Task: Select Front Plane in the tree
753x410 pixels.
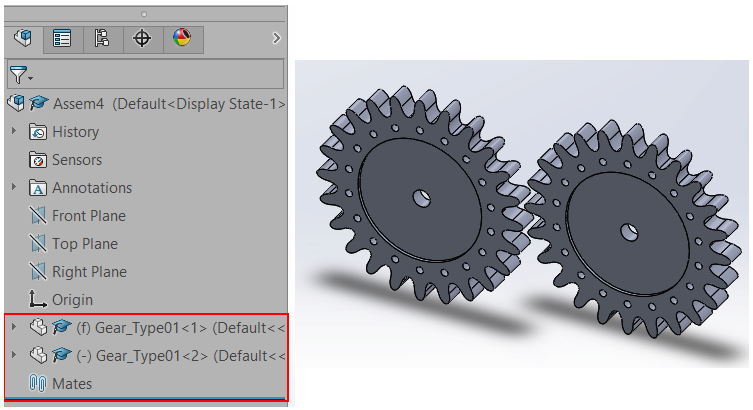Action: pyautogui.click(x=89, y=216)
